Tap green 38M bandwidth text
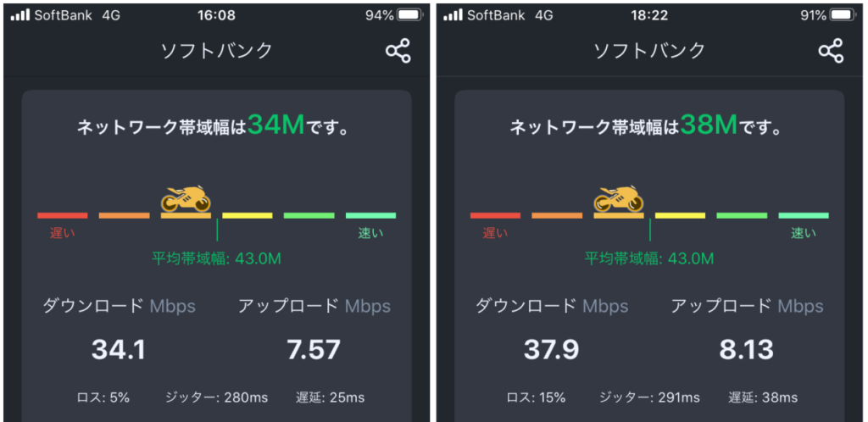This screenshot has width=868, height=422. [x=709, y=125]
